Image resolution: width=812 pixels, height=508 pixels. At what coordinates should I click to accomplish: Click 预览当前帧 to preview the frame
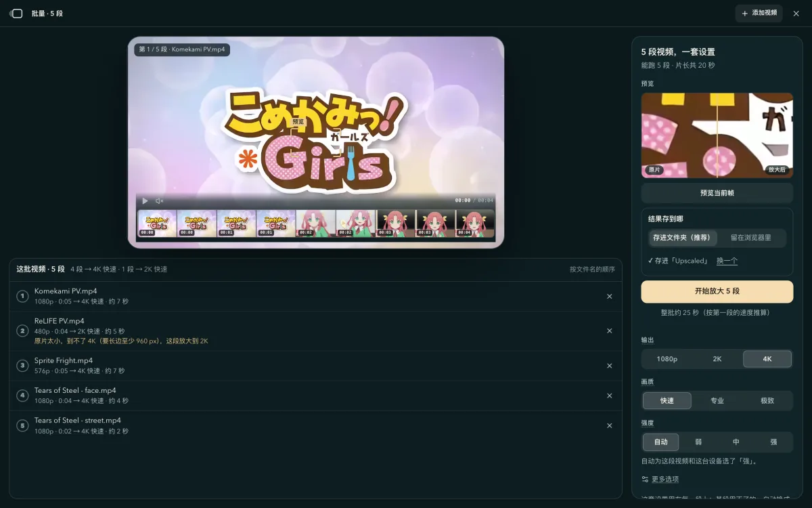click(x=717, y=193)
